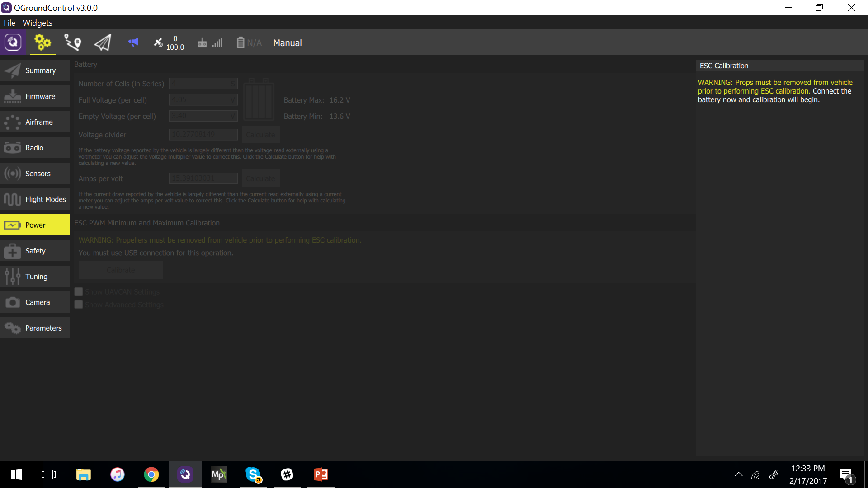Open vehicle setup gears icon
This screenshot has height=488, width=868.
pos(42,42)
